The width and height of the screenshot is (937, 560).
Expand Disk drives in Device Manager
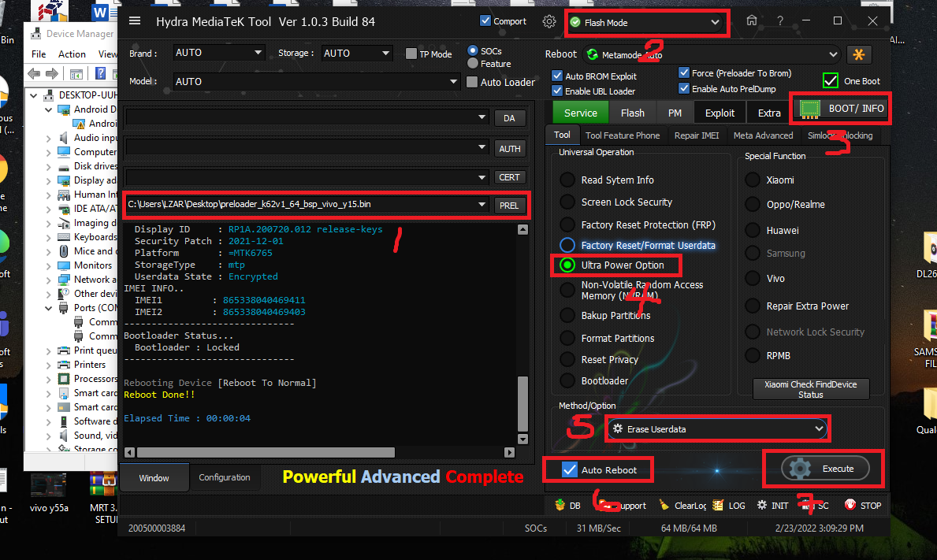click(x=48, y=166)
